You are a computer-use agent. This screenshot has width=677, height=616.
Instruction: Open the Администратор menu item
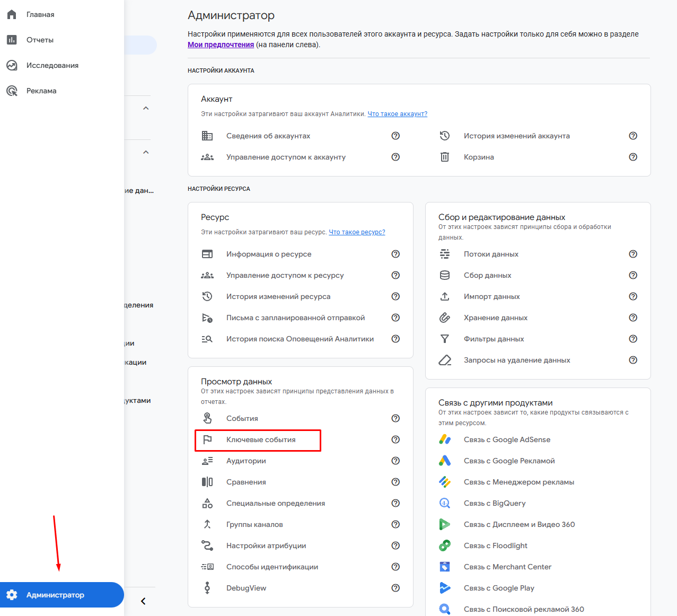pyautogui.click(x=55, y=595)
